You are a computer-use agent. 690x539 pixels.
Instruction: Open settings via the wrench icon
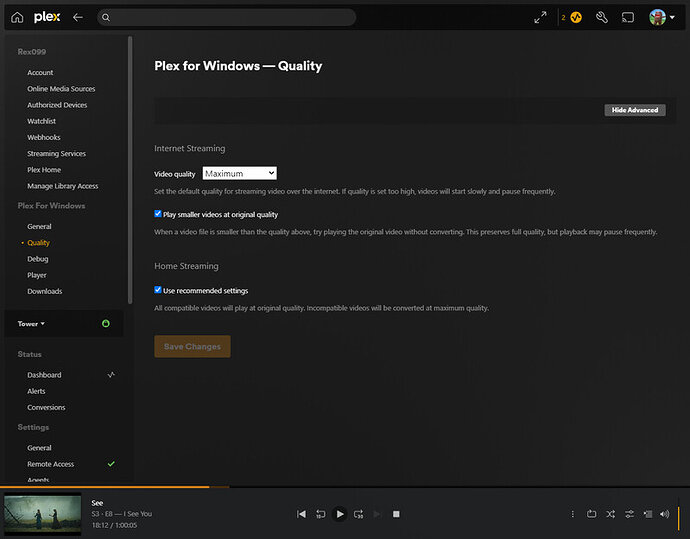point(602,18)
